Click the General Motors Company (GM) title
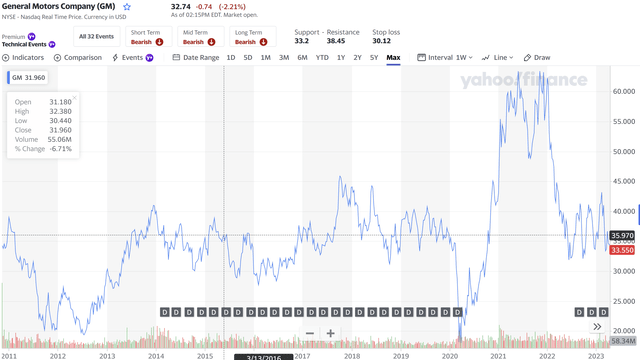Screen dimensions: 640x360 (58, 7)
